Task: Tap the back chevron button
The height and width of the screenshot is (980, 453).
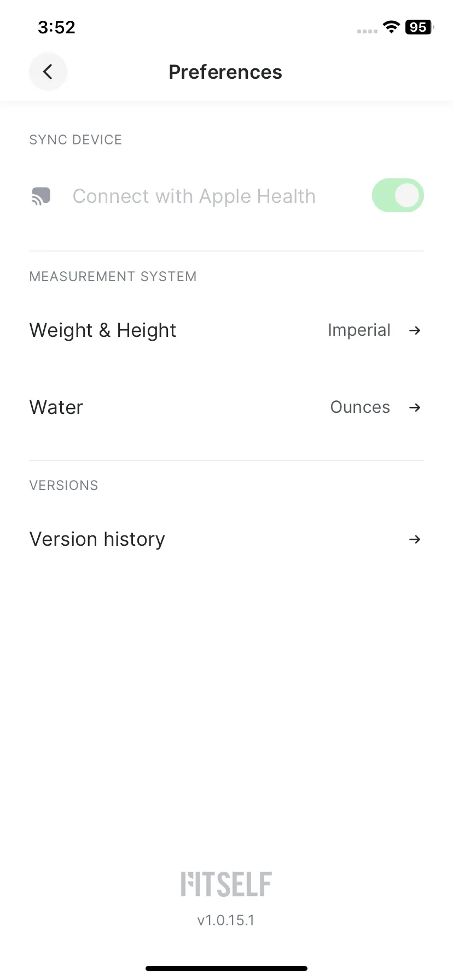Action: pyautogui.click(x=48, y=72)
